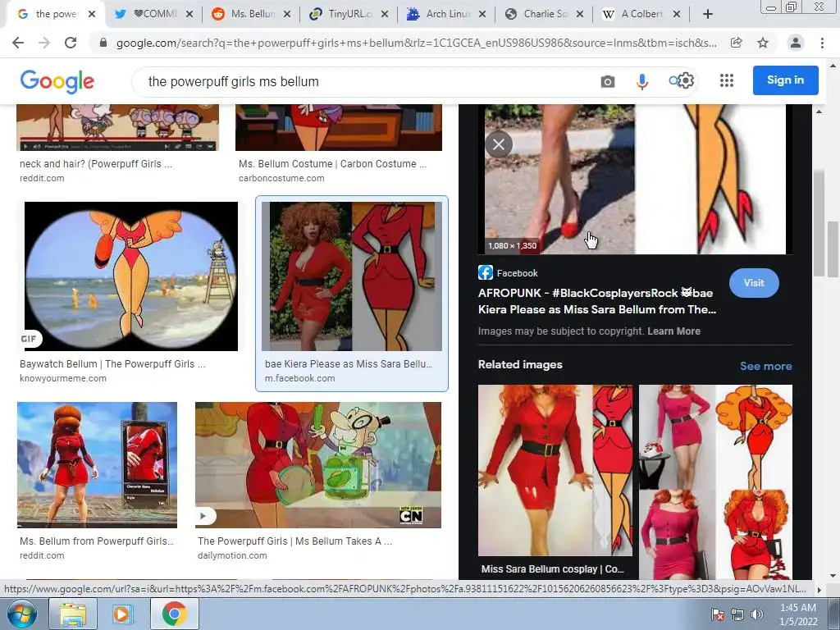Open AFROPUNK BlackCosplayersRock title link
Screen dimensions: 840x630
[597, 301]
